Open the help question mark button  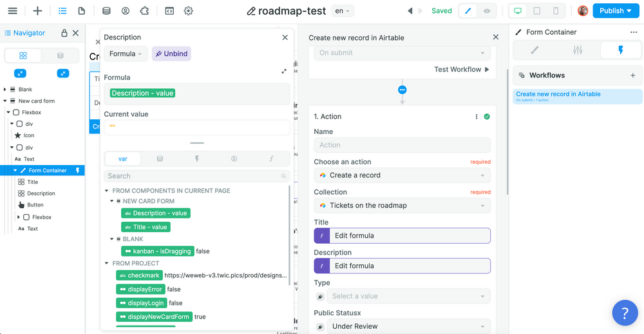(x=624, y=313)
